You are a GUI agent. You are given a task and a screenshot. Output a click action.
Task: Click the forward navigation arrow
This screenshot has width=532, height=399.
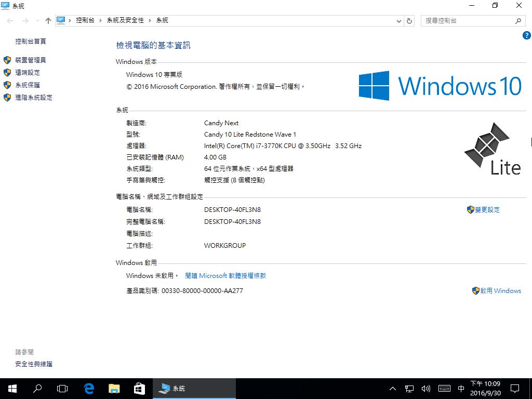[x=25, y=21]
